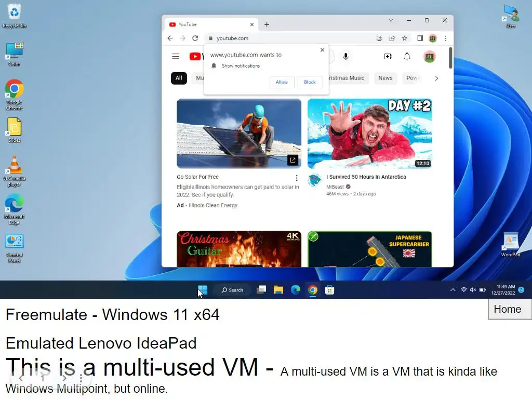532x399 pixels.
Task: Open YouTube hamburger guide menu
Action: click(176, 56)
